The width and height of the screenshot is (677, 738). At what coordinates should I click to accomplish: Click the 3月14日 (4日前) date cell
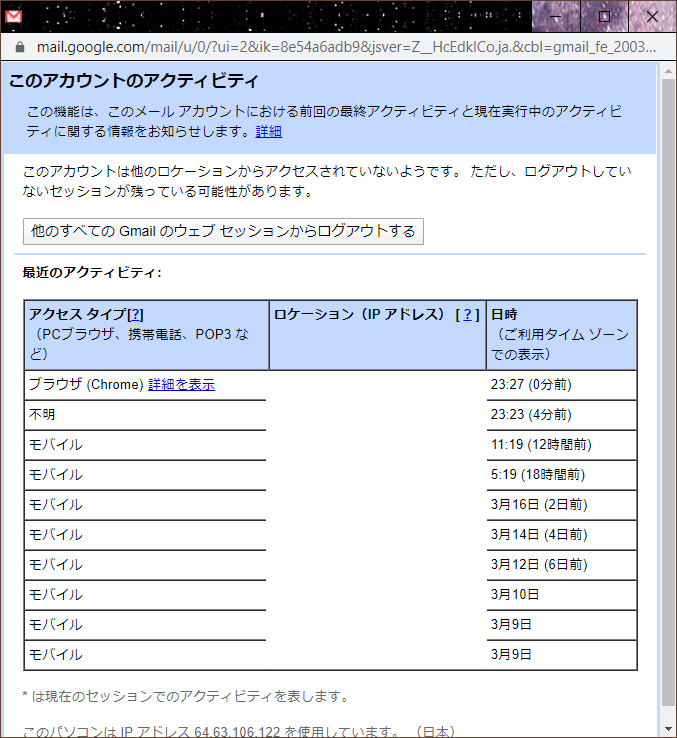562,535
